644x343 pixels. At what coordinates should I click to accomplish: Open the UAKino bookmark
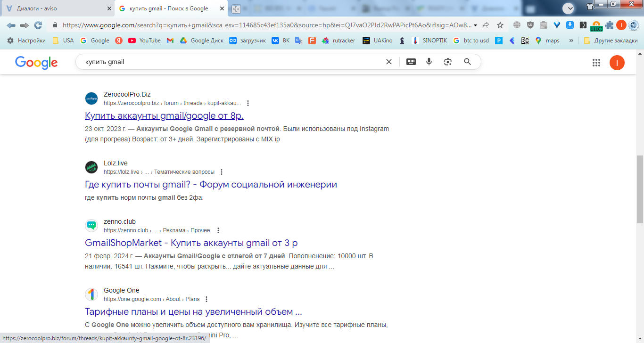point(378,41)
